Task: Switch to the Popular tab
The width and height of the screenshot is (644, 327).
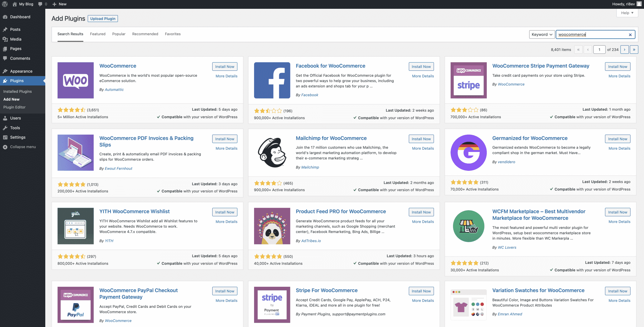Action: point(119,34)
